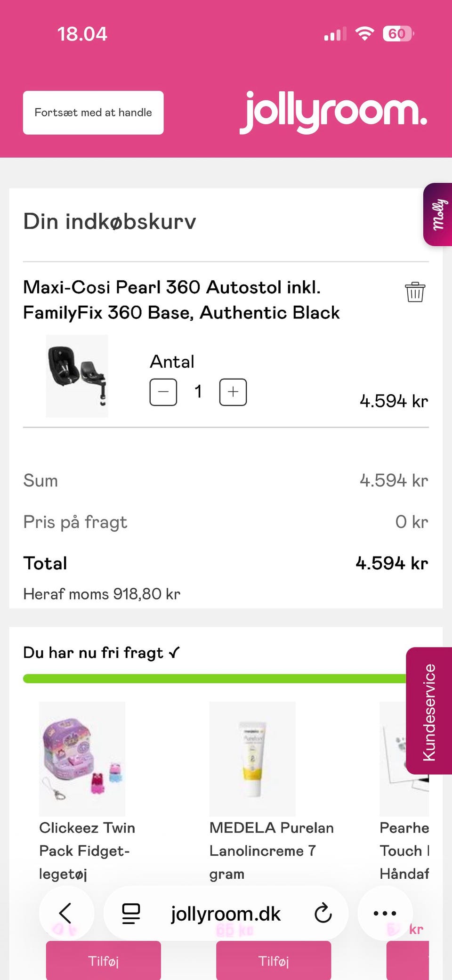The image size is (452, 980).
Task: Add Clickeez Twin Pack with Tilføj
Action: (103, 960)
